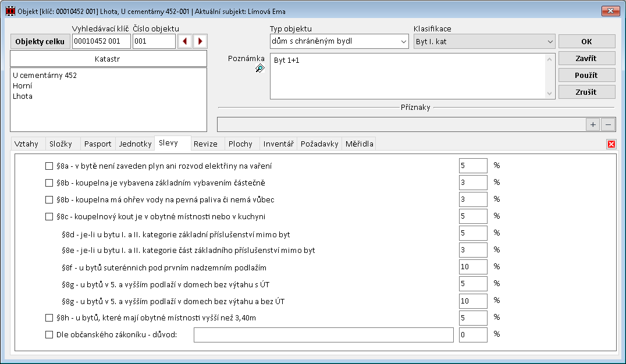Viewport: 626px width, 364px height.
Task: Open the Měřidla tab
Action: (359, 144)
